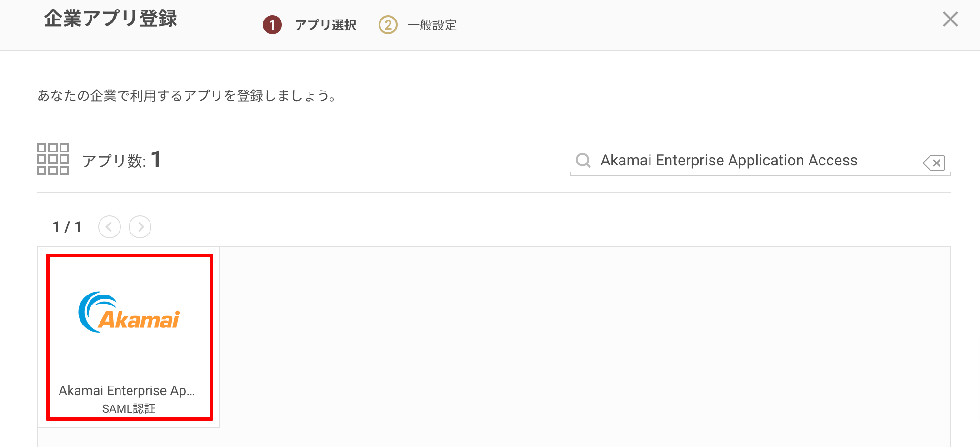Open the アプリ選択 step

(326, 25)
